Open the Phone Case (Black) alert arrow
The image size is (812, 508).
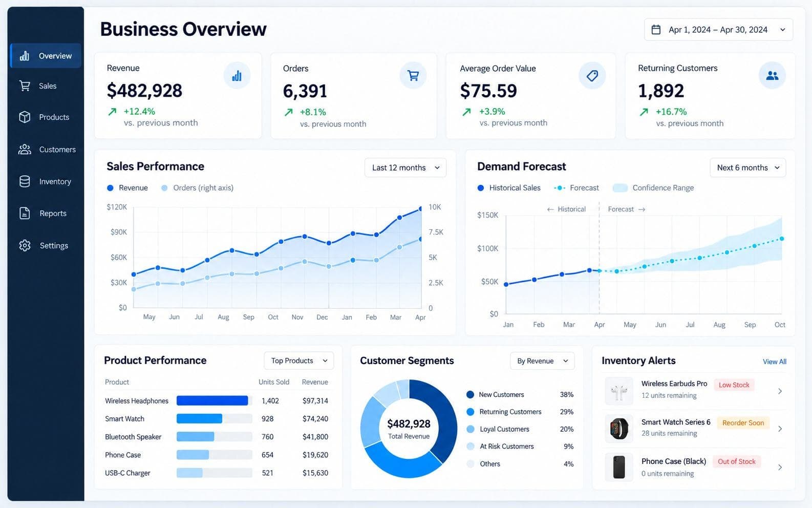(x=780, y=467)
